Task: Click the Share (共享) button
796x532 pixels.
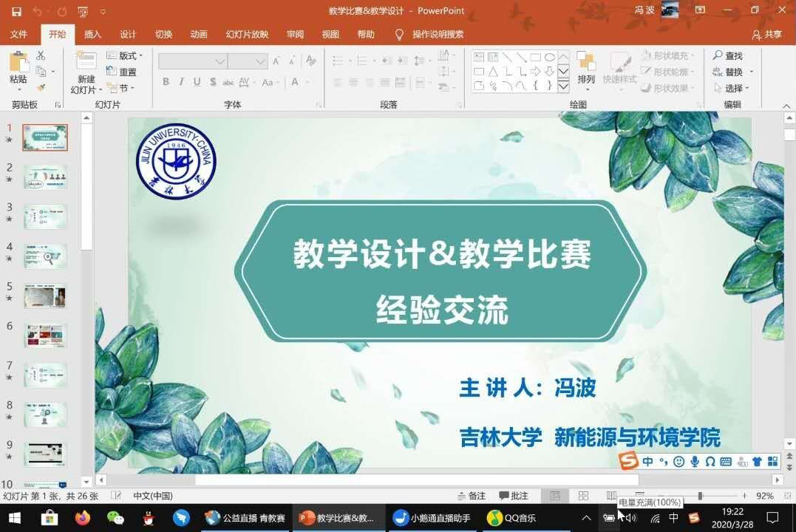Action: (767, 34)
